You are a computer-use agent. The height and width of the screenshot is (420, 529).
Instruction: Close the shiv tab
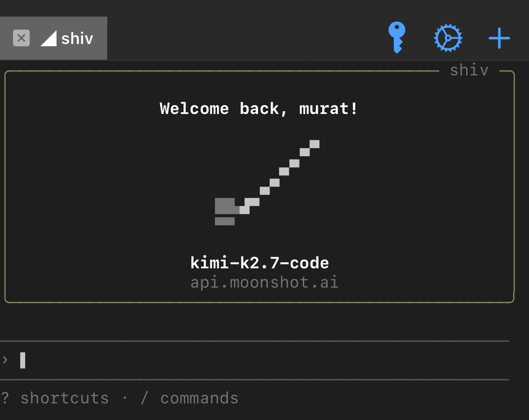pos(21,38)
